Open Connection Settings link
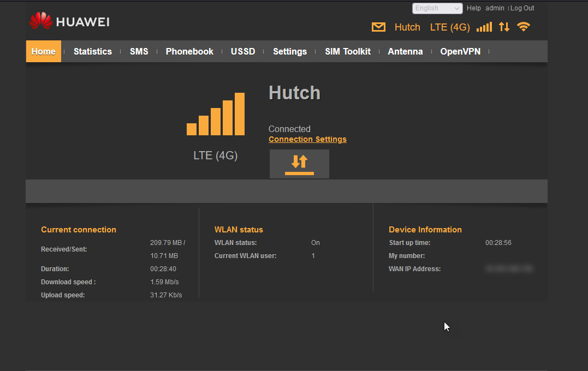The image size is (588, 371). tap(307, 139)
